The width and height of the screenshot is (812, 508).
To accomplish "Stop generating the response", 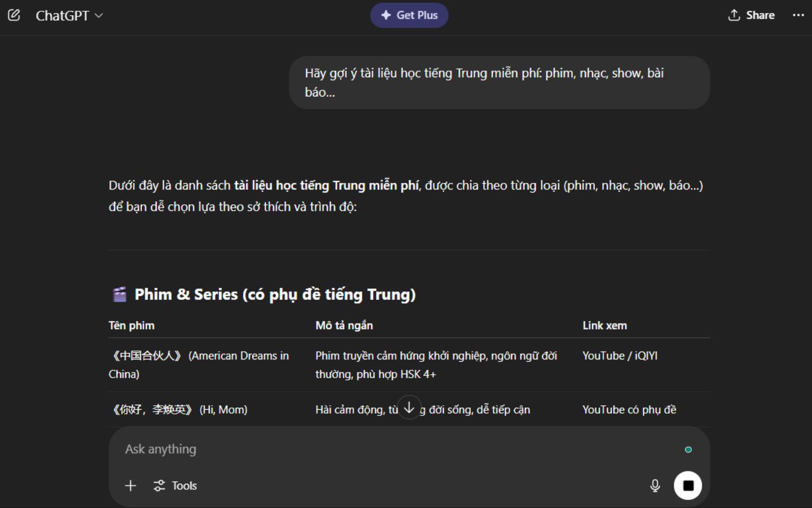I will [687, 485].
